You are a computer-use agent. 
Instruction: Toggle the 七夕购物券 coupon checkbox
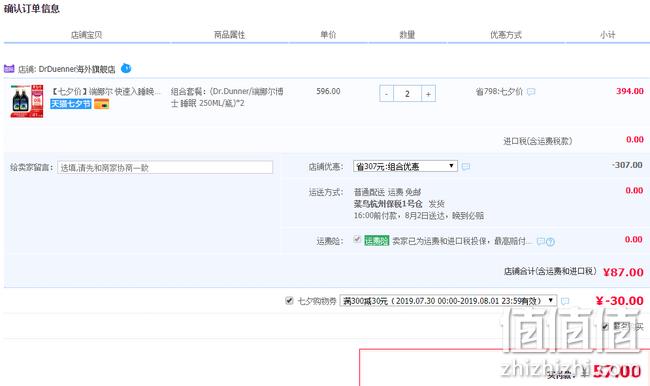point(289,301)
